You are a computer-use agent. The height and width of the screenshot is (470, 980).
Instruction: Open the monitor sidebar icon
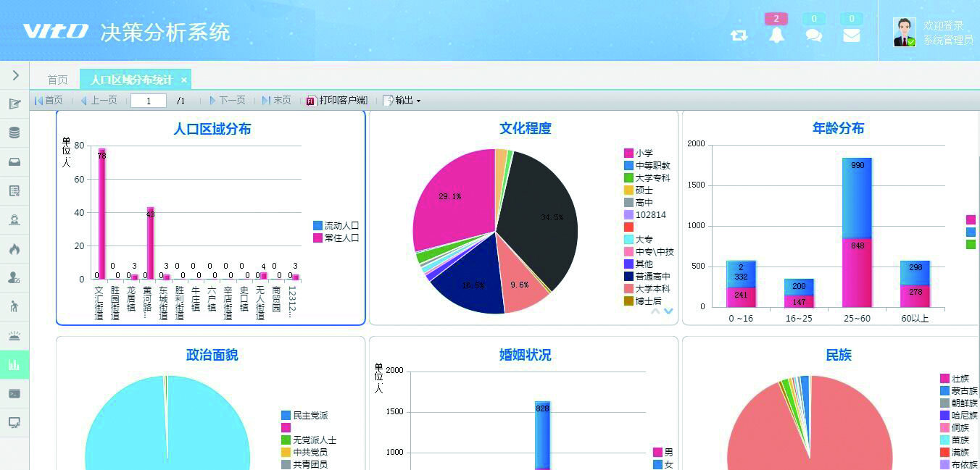click(14, 422)
